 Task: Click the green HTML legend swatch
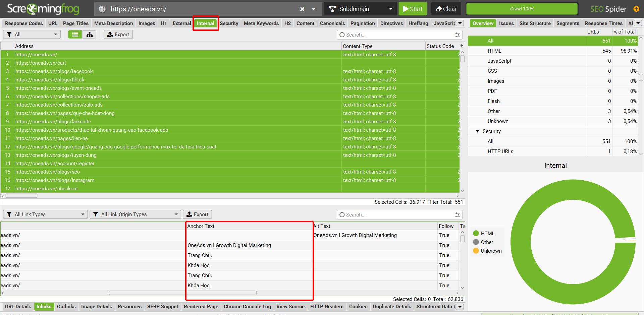[476, 234]
